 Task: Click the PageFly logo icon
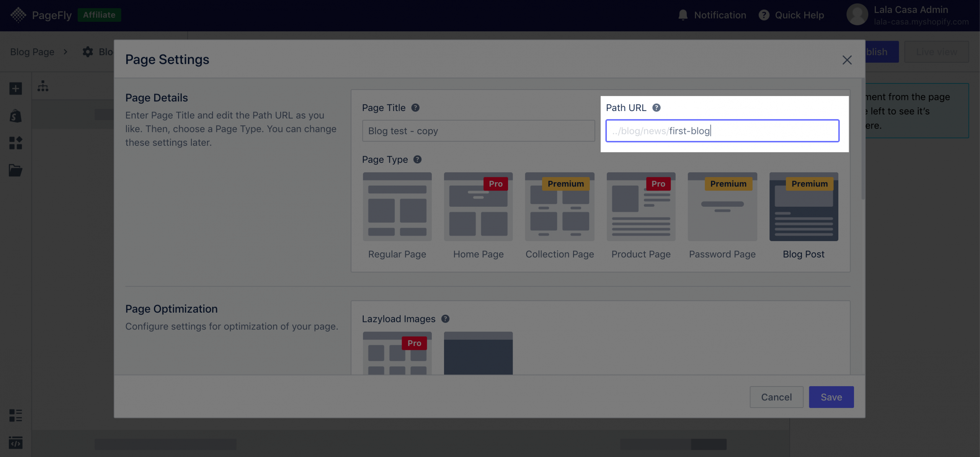(x=18, y=15)
